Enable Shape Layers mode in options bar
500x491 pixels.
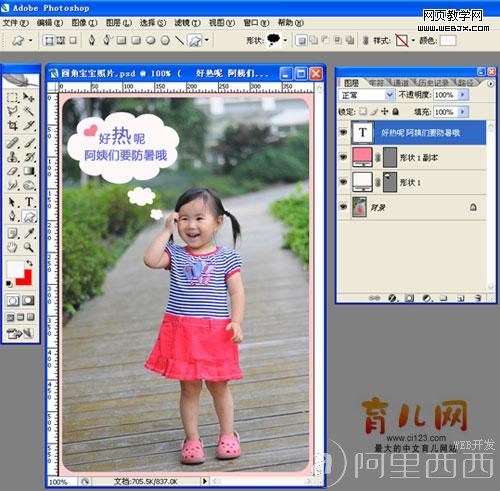tap(49, 40)
